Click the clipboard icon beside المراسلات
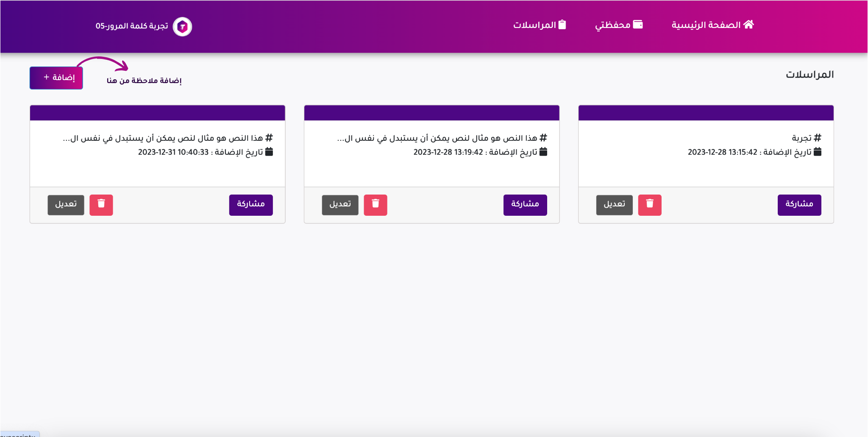Image resolution: width=868 pixels, height=437 pixels. click(x=562, y=25)
